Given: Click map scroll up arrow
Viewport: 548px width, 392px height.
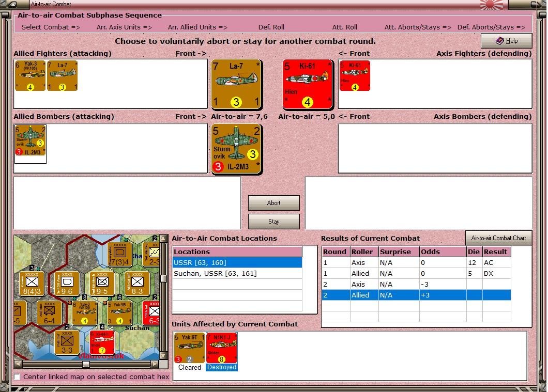Looking at the screenshot, I should tap(163, 239).
